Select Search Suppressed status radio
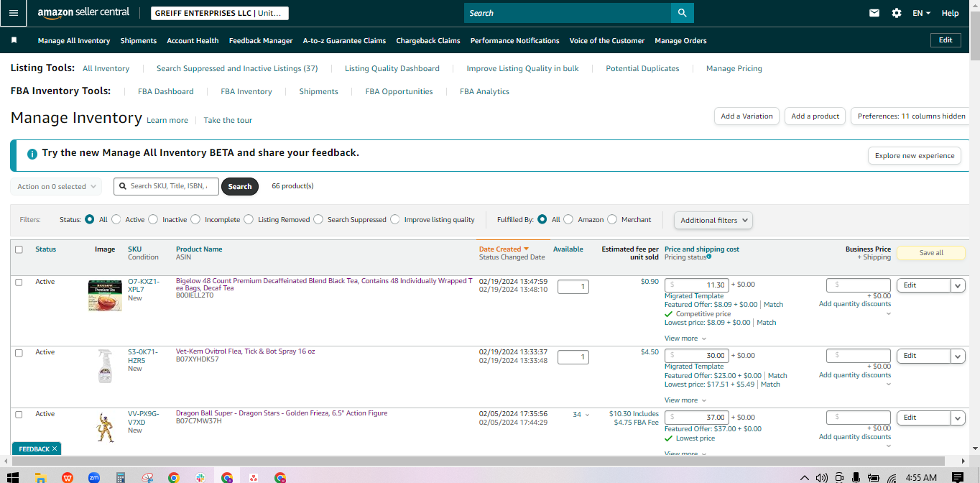 point(318,219)
